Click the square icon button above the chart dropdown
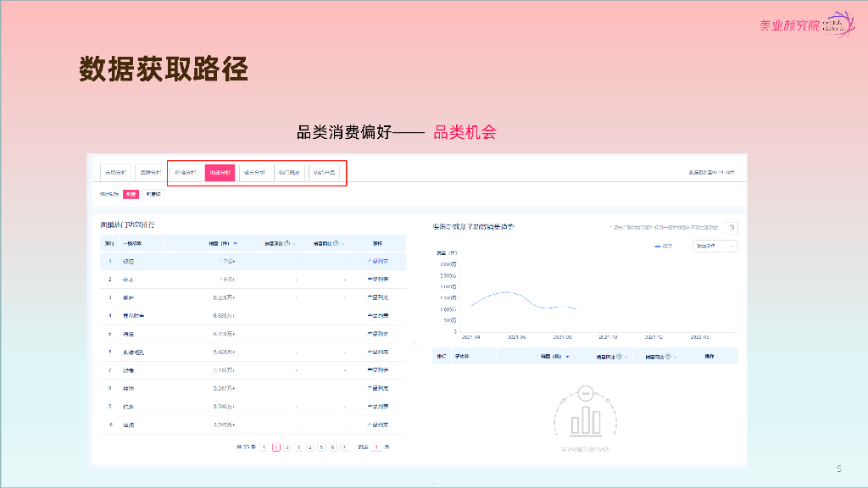868x488 pixels. (732, 227)
